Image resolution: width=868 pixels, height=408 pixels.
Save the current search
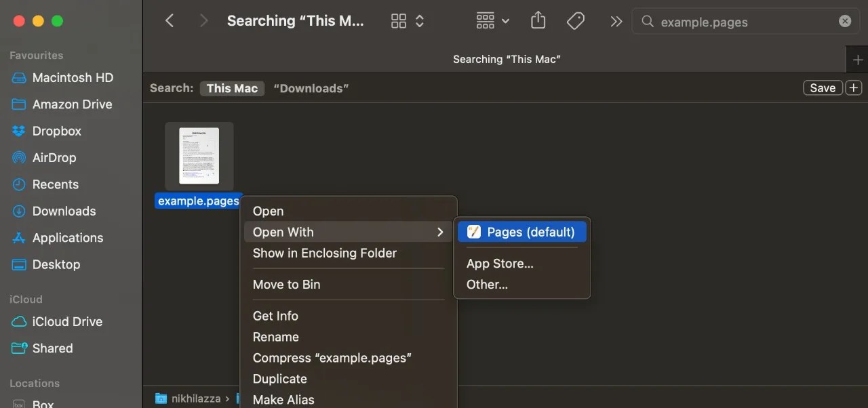(x=823, y=87)
